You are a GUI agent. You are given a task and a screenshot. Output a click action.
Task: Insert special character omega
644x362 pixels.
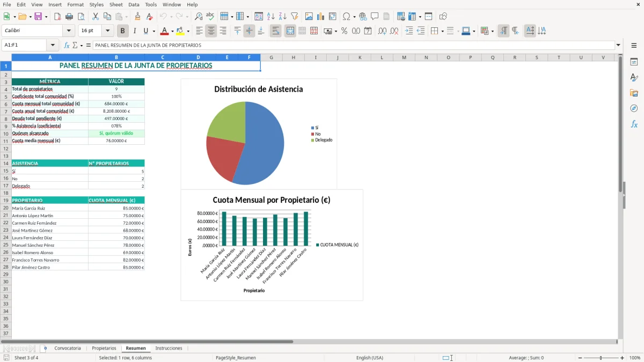(346, 17)
